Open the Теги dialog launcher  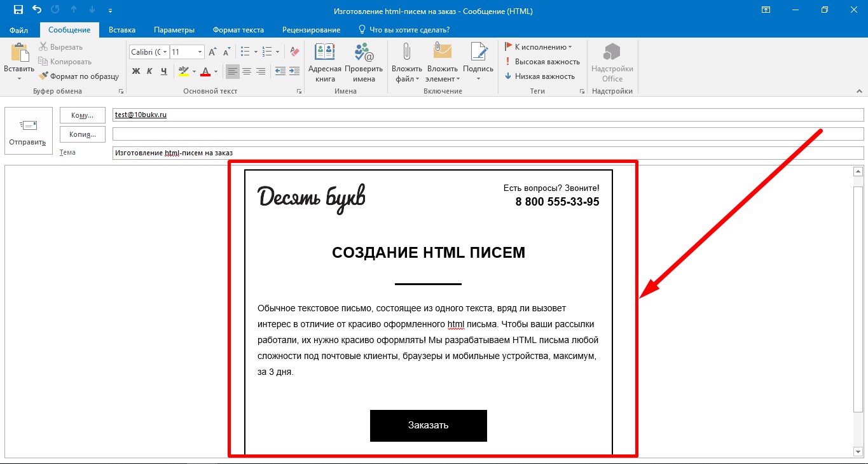pyautogui.click(x=582, y=92)
